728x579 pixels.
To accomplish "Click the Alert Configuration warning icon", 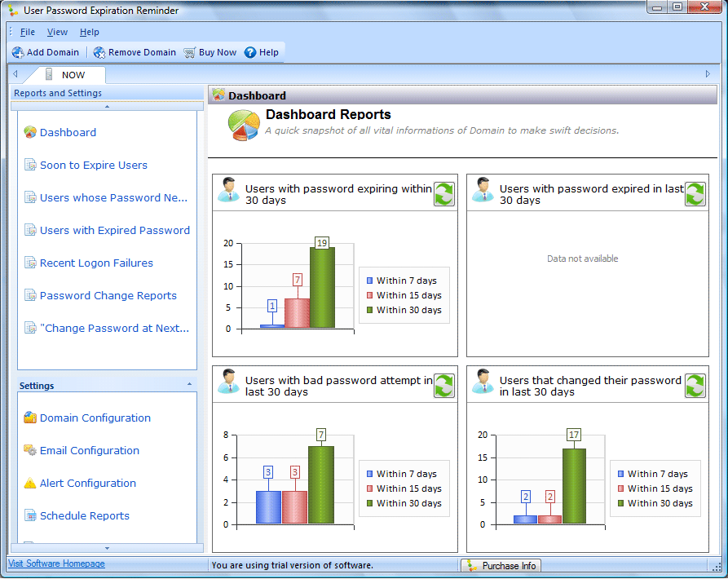I will (30, 483).
